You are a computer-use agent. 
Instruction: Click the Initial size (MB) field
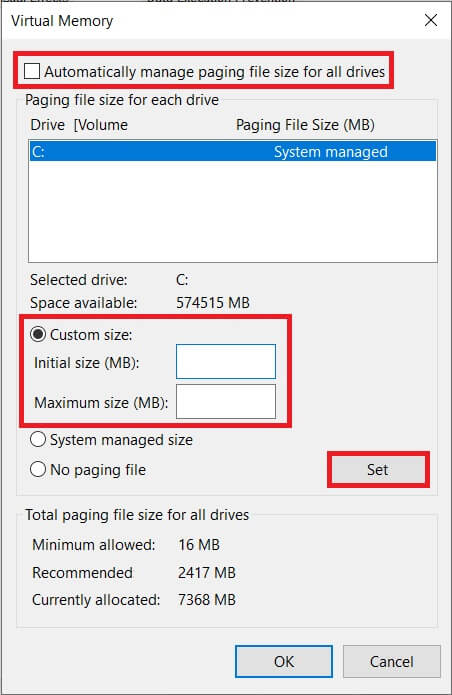tap(226, 362)
